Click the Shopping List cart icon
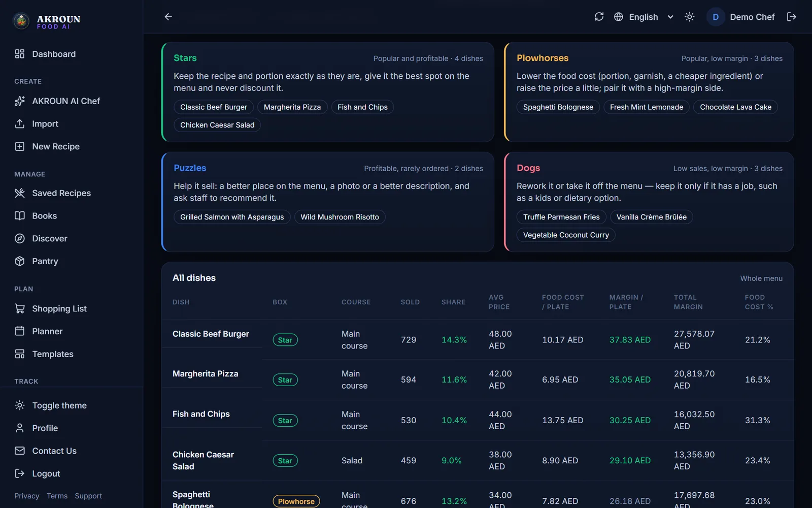 (20, 308)
